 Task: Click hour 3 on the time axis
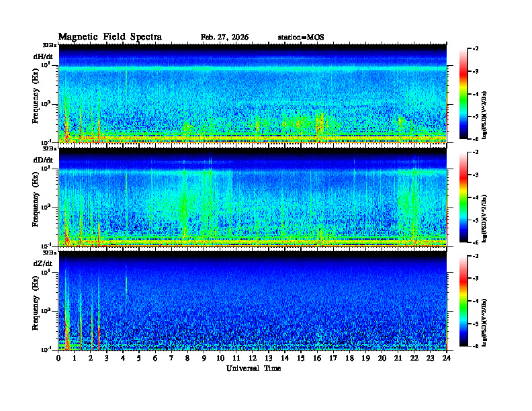tap(107, 359)
